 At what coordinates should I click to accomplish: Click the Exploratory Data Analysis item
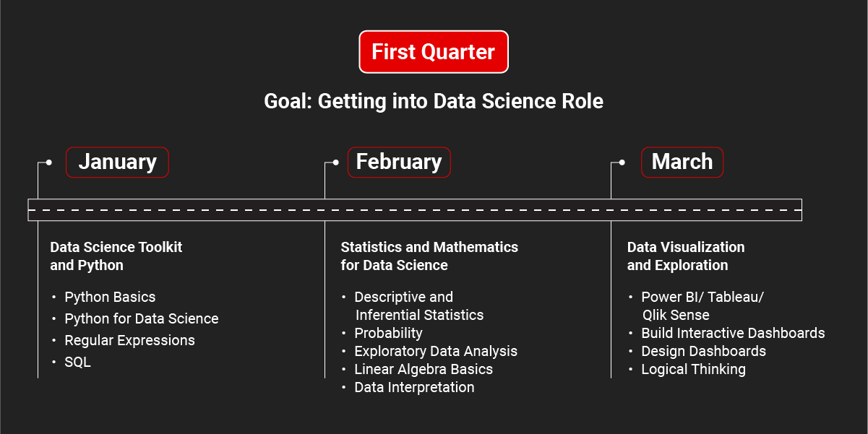pos(436,351)
